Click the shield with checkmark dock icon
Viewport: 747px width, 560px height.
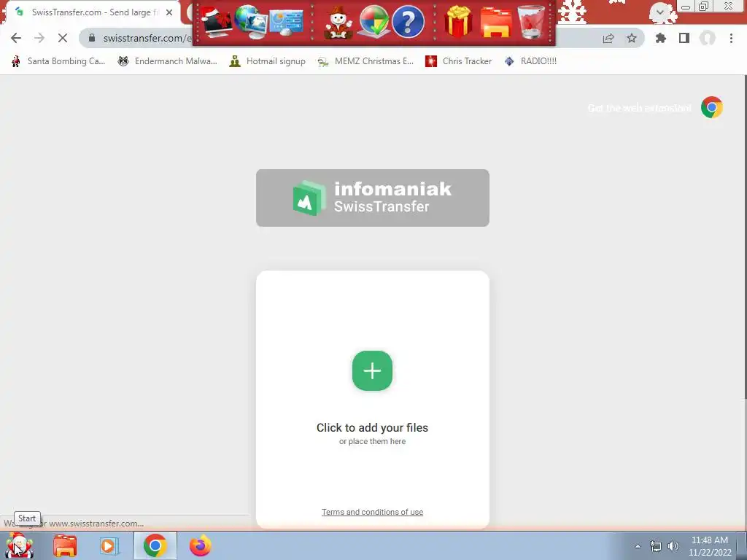point(373,22)
